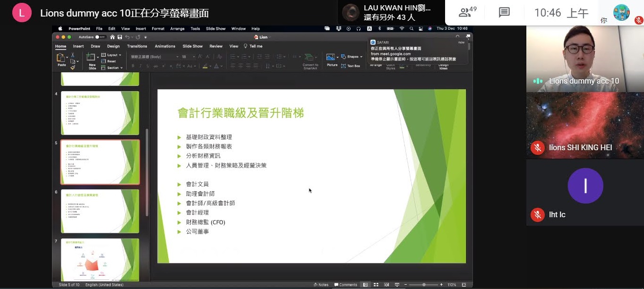This screenshot has height=289, width=644.
Task: Switch to slide sorter view in status bar
Action: 376,285
